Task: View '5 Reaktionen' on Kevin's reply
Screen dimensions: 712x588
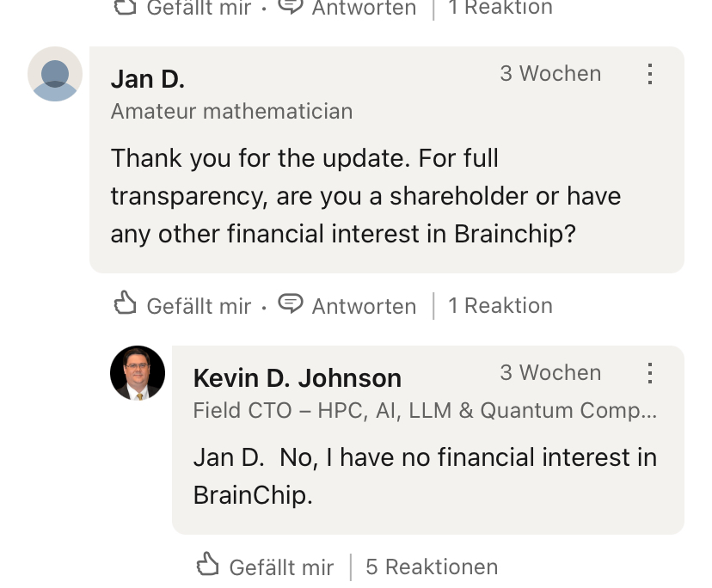Action: 432,567
